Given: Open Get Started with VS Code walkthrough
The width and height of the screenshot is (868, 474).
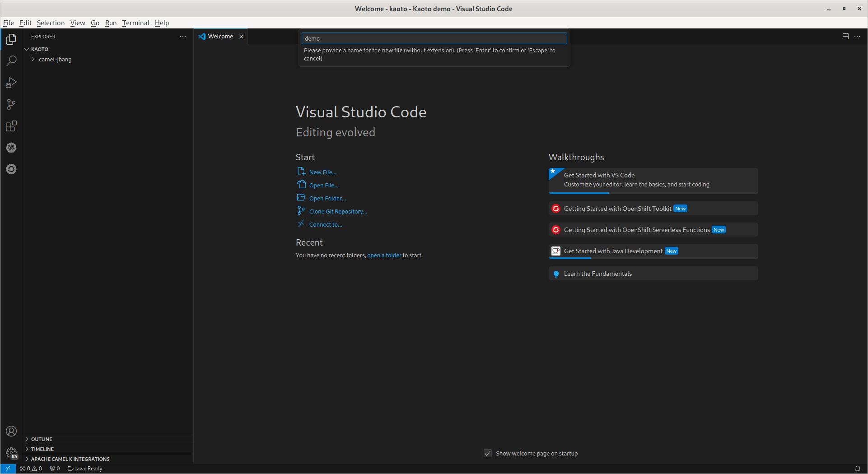Looking at the screenshot, I should click(653, 181).
